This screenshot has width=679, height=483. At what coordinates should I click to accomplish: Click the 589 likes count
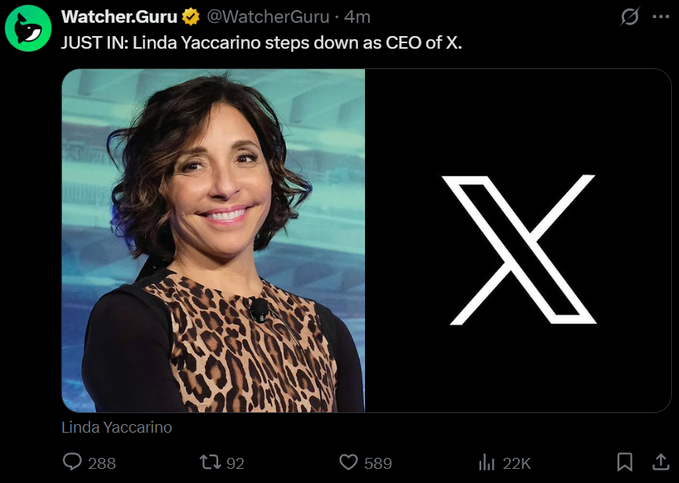pos(378,463)
